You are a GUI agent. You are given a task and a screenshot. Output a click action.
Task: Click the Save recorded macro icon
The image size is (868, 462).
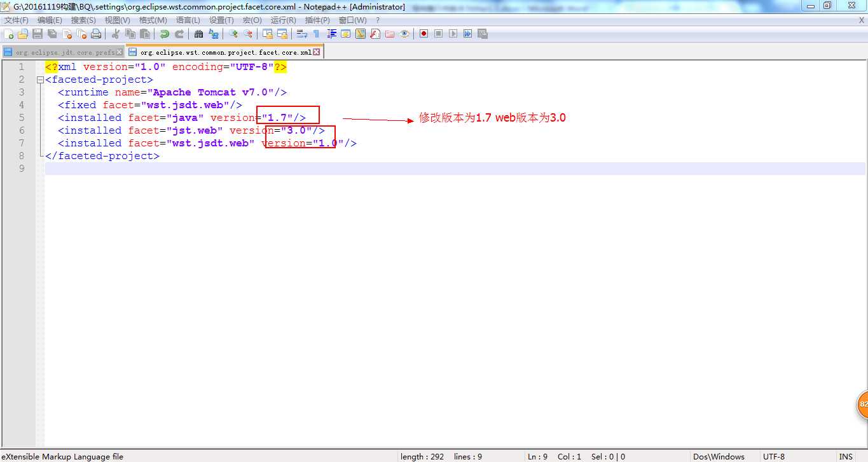click(483, 34)
